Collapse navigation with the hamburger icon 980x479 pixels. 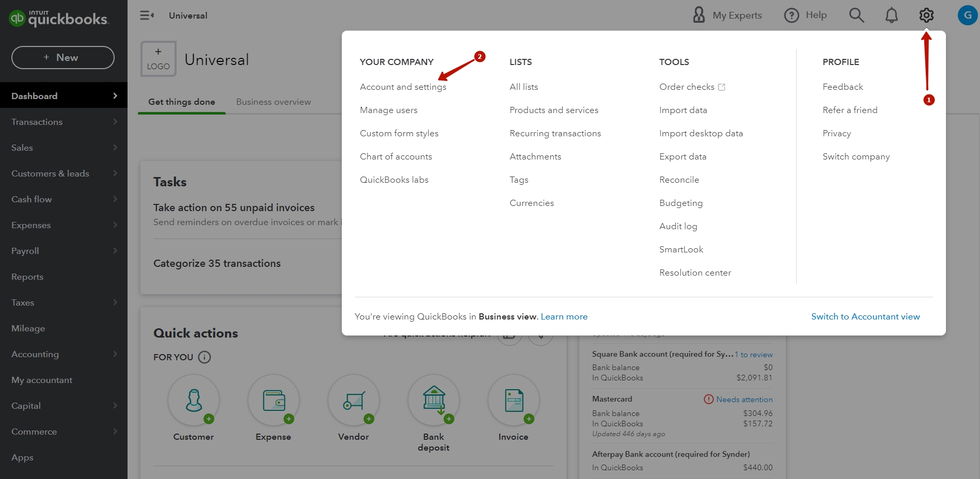[x=147, y=15]
